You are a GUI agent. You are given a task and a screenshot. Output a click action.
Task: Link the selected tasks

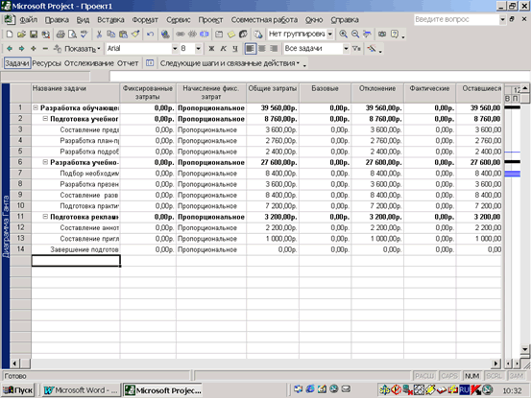[181, 35]
